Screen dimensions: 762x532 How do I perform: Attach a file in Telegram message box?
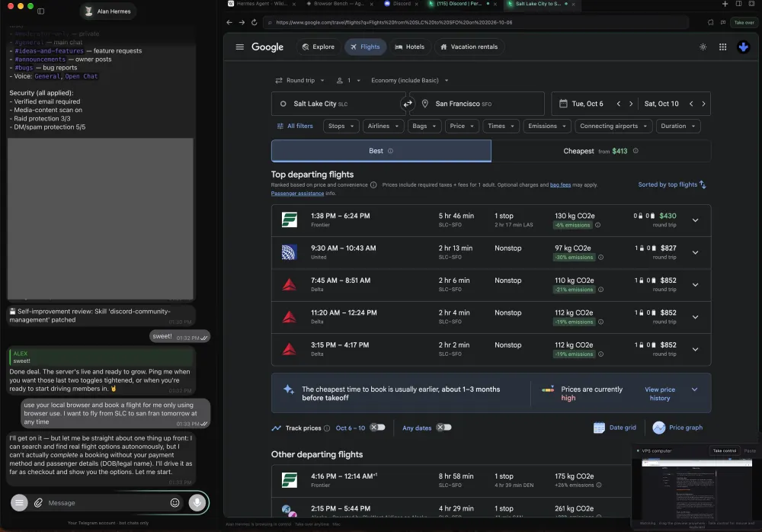[38, 503]
